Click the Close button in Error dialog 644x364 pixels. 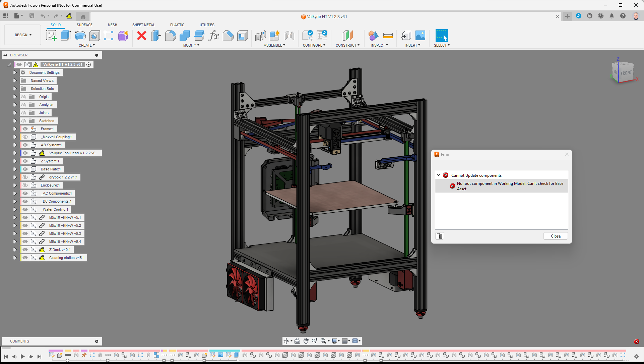pos(555,236)
